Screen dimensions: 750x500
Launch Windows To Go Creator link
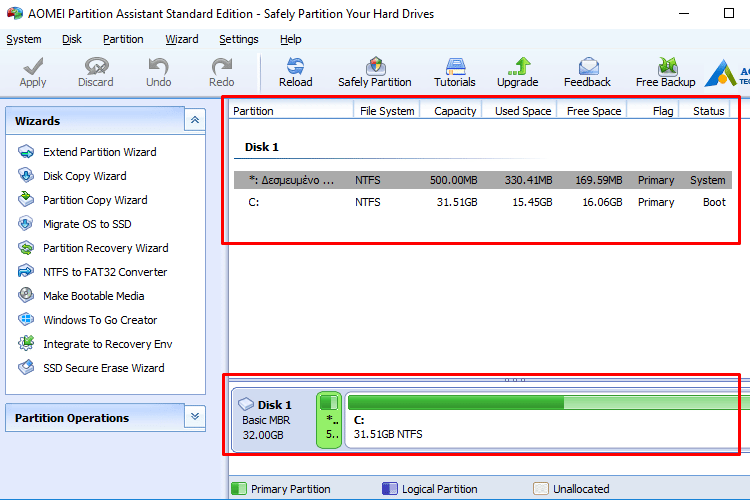[100, 320]
